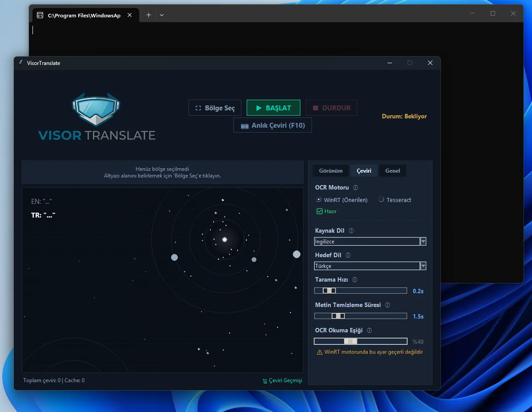Switch to Genel tab
The image size is (532, 412).
coord(392,171)
